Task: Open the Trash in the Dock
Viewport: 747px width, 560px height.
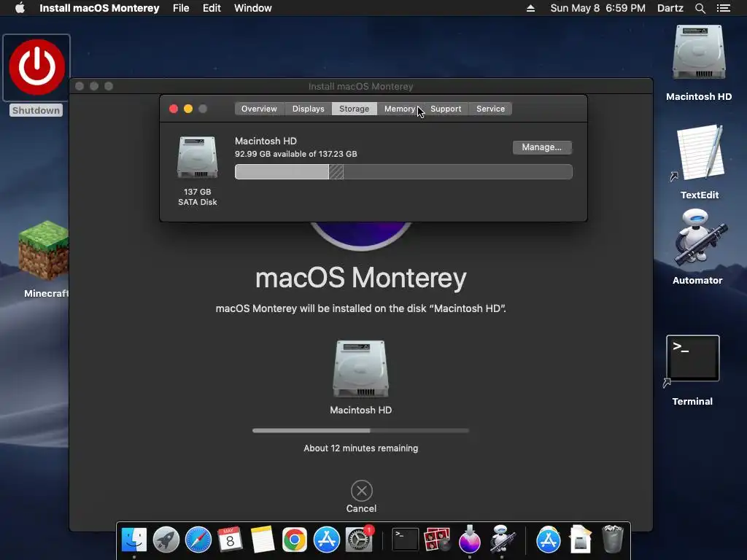Action: 613,540
